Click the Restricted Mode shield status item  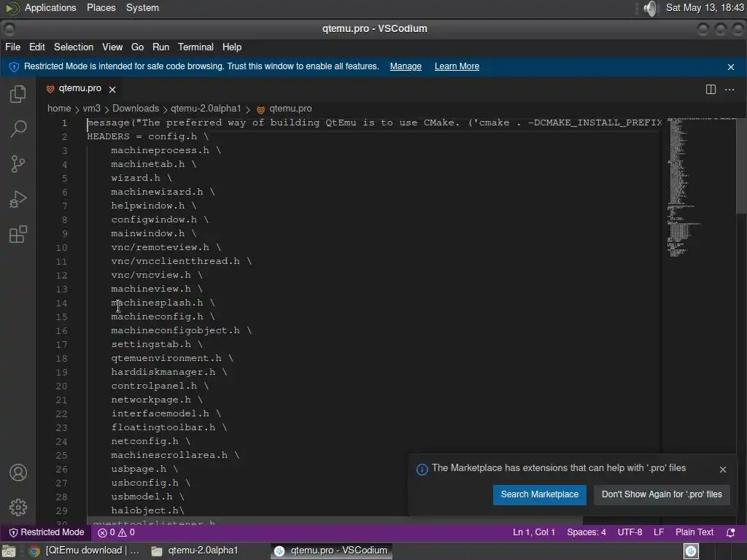click(x=47, y=532)
